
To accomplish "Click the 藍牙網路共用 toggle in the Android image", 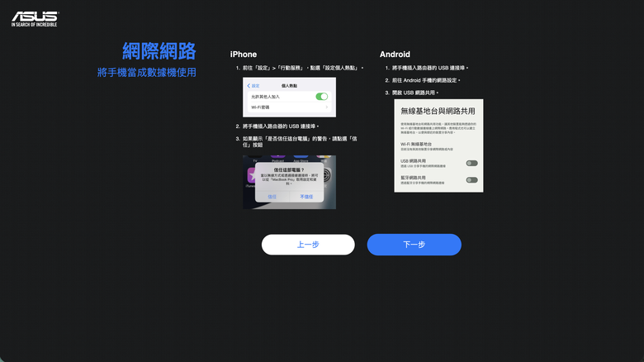I will coord(472,180).
